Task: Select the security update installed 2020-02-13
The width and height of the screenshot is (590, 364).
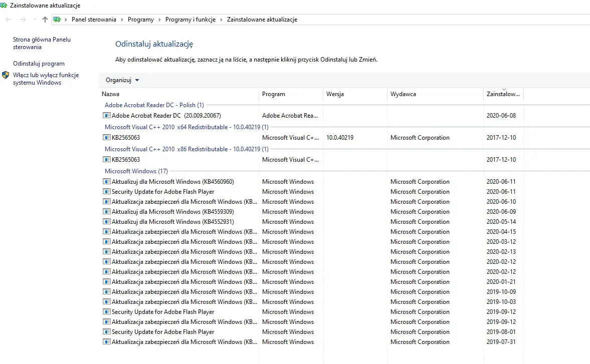Action: 184,252
